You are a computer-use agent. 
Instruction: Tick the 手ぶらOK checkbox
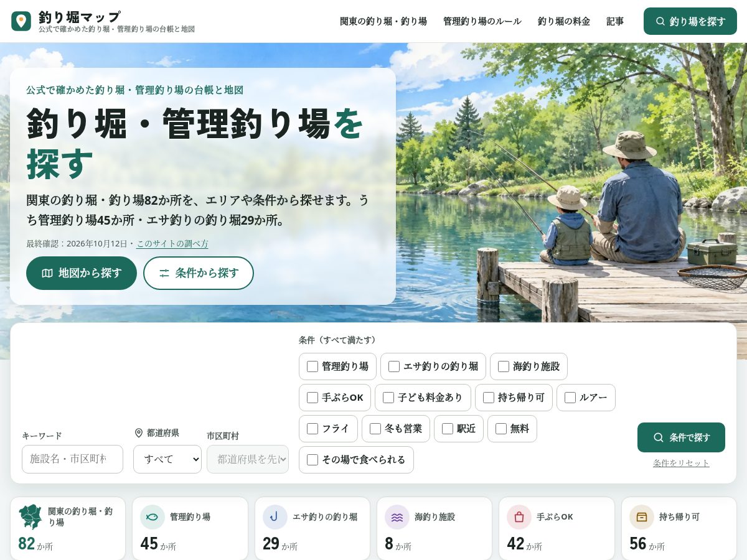tap(312, 398)
